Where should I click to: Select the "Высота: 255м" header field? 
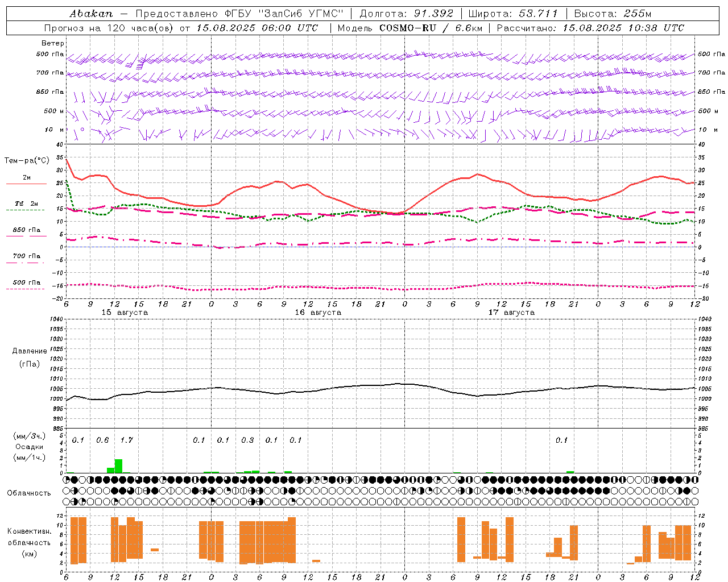(613, 13)
